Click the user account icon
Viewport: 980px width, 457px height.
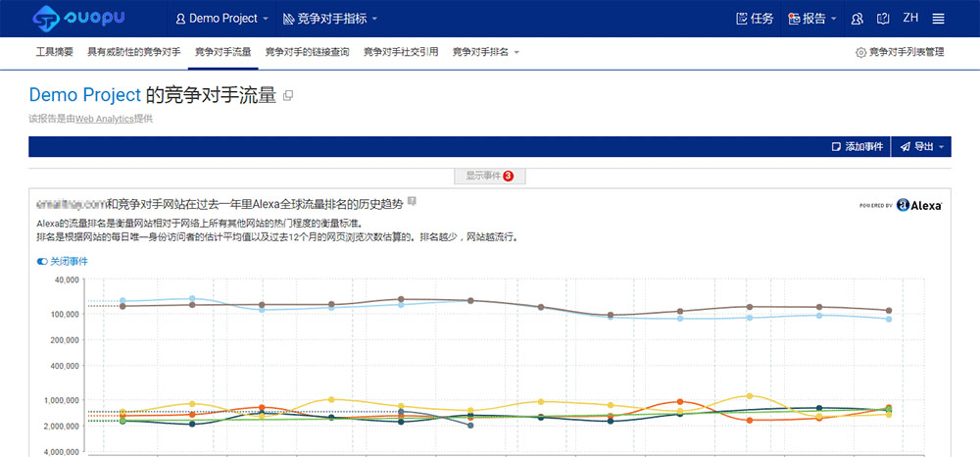click(857, 19)
